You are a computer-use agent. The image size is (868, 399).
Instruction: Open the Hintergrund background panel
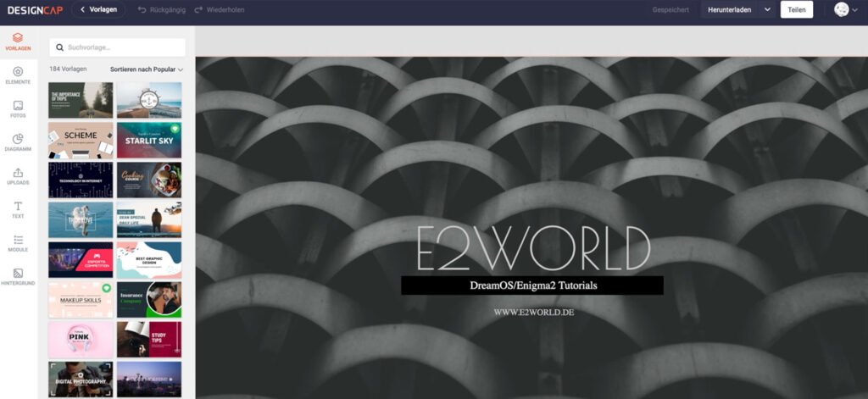point(18,277)
